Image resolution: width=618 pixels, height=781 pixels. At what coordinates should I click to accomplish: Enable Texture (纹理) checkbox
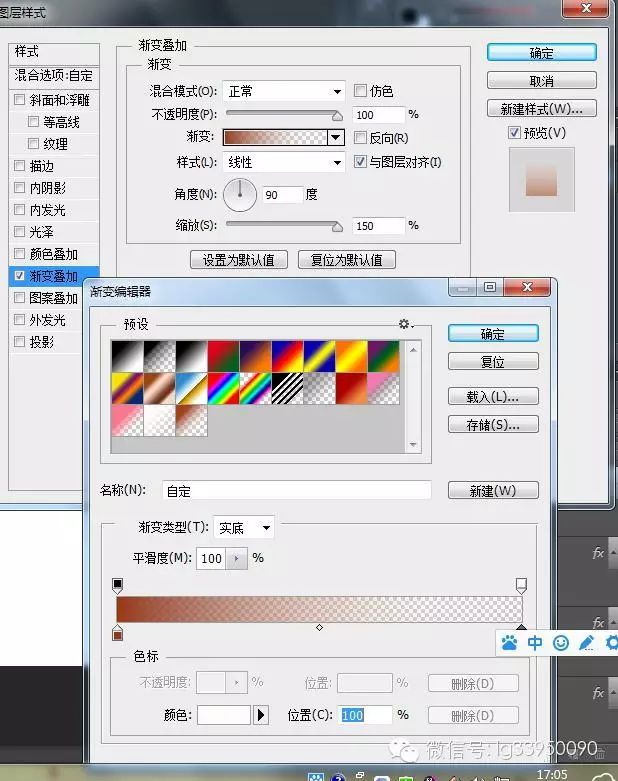coord(33,143)
